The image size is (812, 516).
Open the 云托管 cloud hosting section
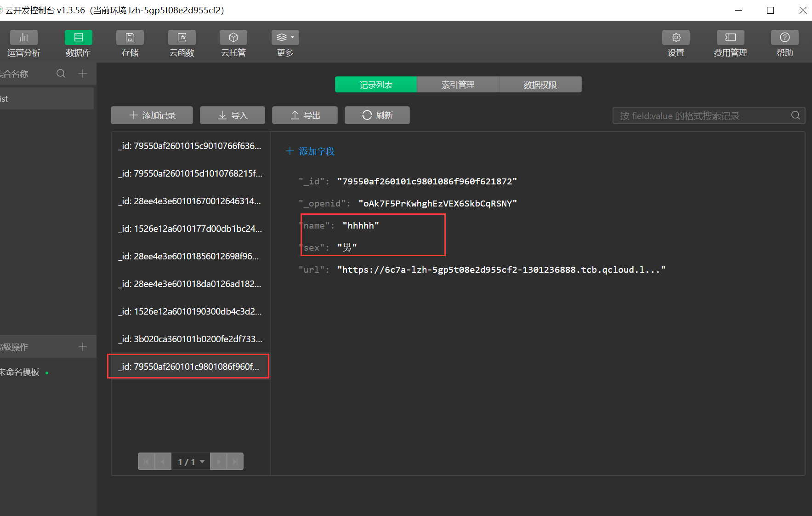pos(233,44)
